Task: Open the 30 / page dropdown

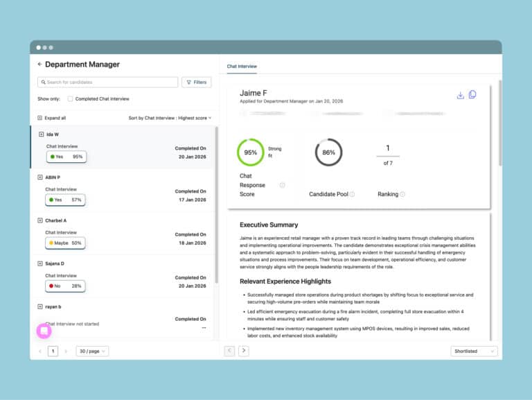Action: pyautogui.click(x=92, y=351)
